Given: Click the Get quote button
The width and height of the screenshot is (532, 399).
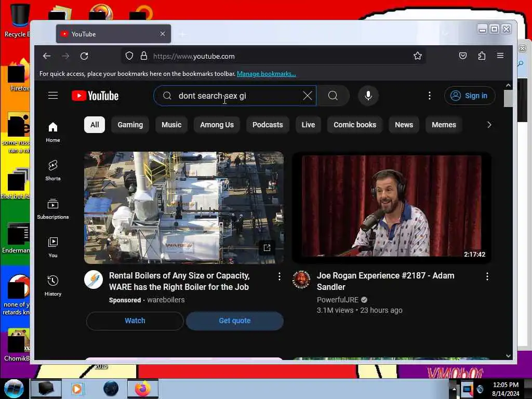Looking at the screenshot, I should [235, 321].
